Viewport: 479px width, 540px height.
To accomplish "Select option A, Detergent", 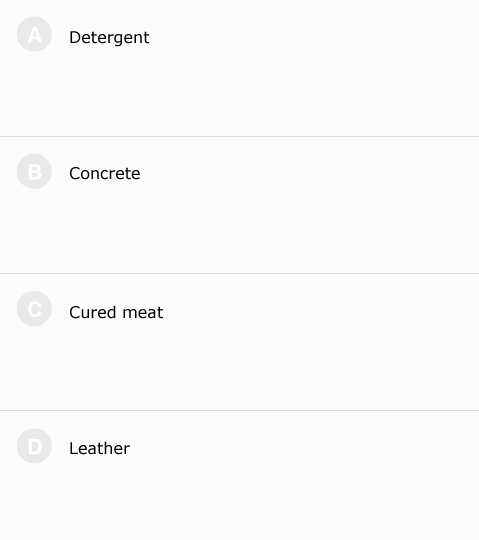I will coord(239,68).
